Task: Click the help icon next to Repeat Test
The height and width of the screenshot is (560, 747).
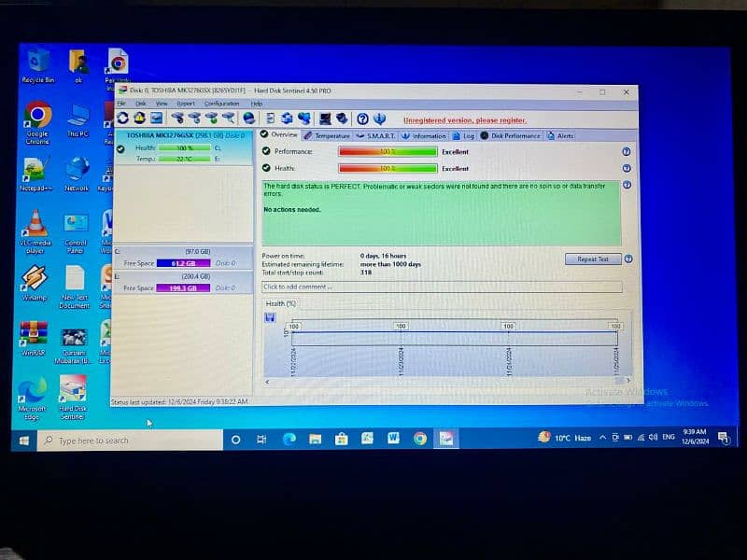Action: 628,259
